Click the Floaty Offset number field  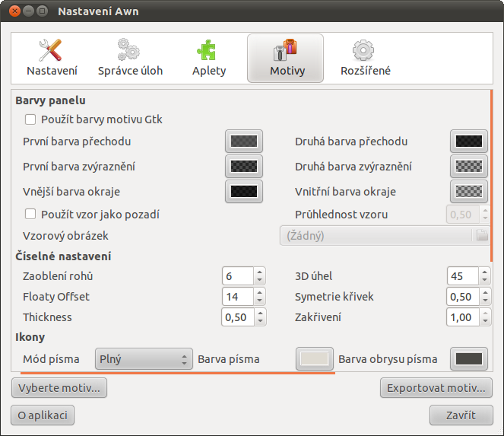(238, 297)
